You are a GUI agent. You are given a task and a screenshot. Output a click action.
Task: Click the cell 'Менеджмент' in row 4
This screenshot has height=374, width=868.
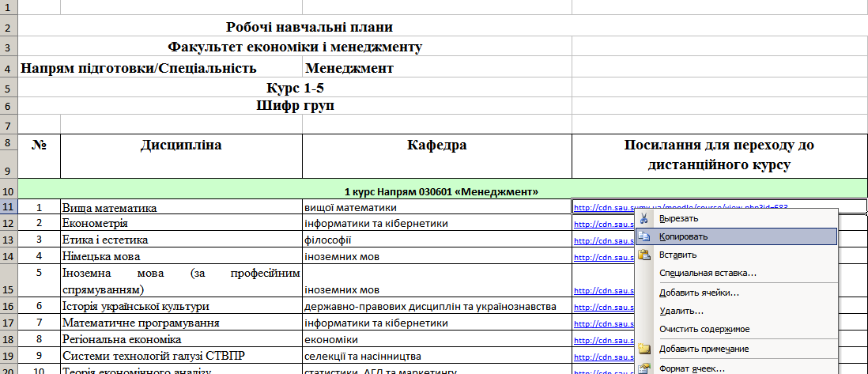[x=437, y=68]
